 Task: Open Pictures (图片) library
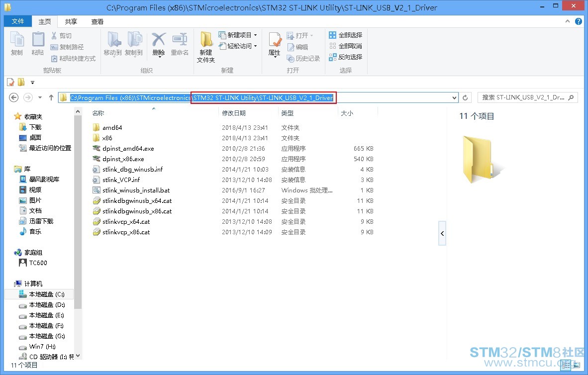35,200
